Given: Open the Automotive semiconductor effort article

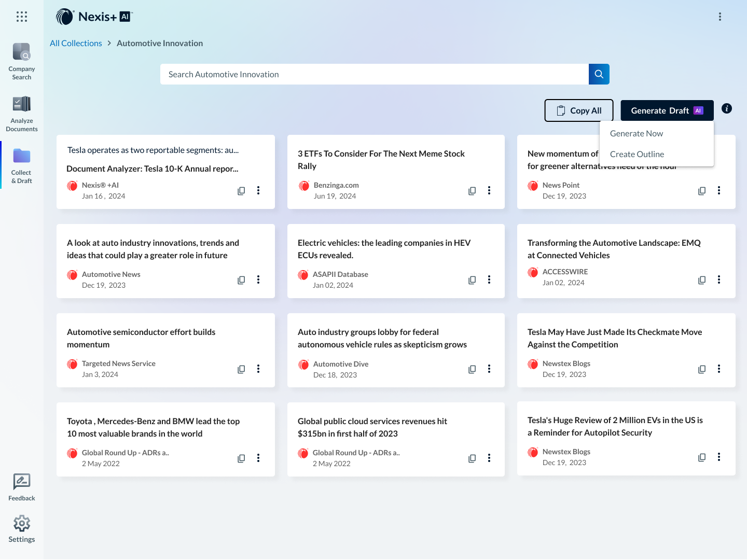Looking at the screenshot, I should coord(141,338).
